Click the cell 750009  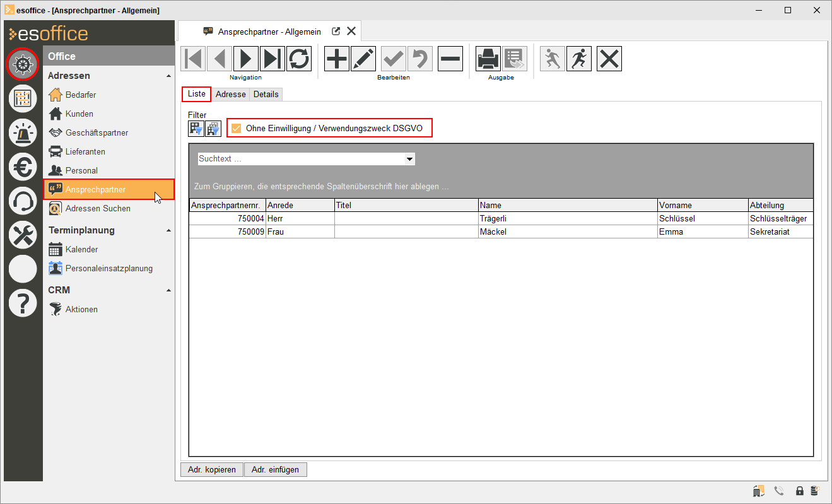click(x=227, y=231)
